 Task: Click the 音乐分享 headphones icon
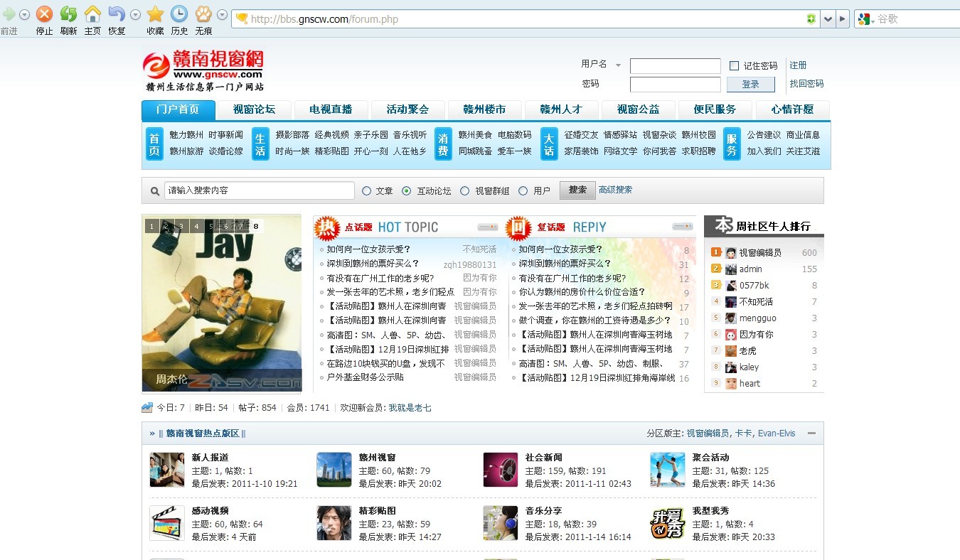point(501,523)
